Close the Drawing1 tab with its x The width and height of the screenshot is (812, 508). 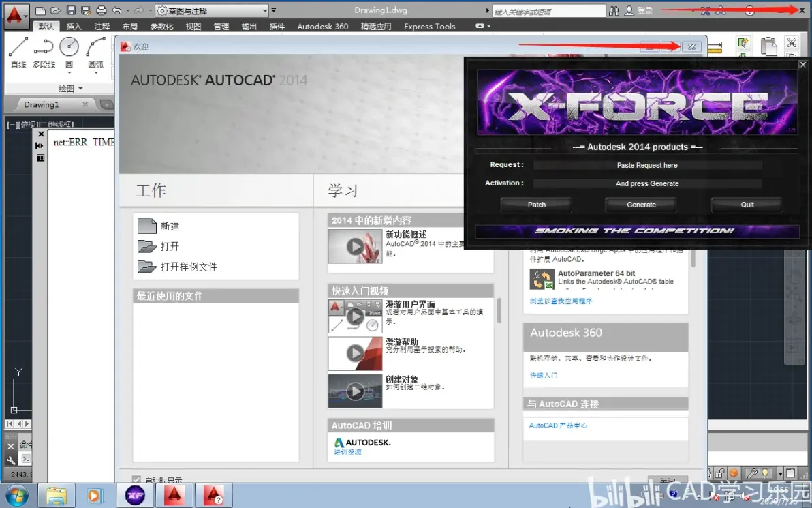(x=85, y=104)
